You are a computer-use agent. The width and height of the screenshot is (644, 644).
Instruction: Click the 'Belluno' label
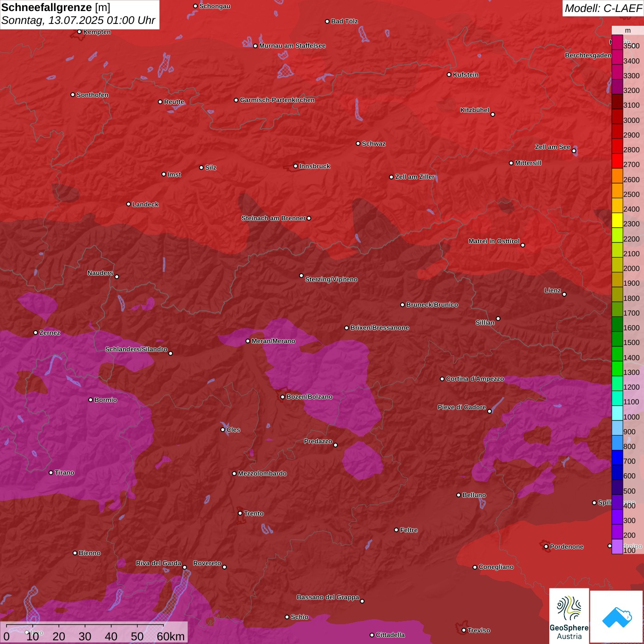[474, 495]
